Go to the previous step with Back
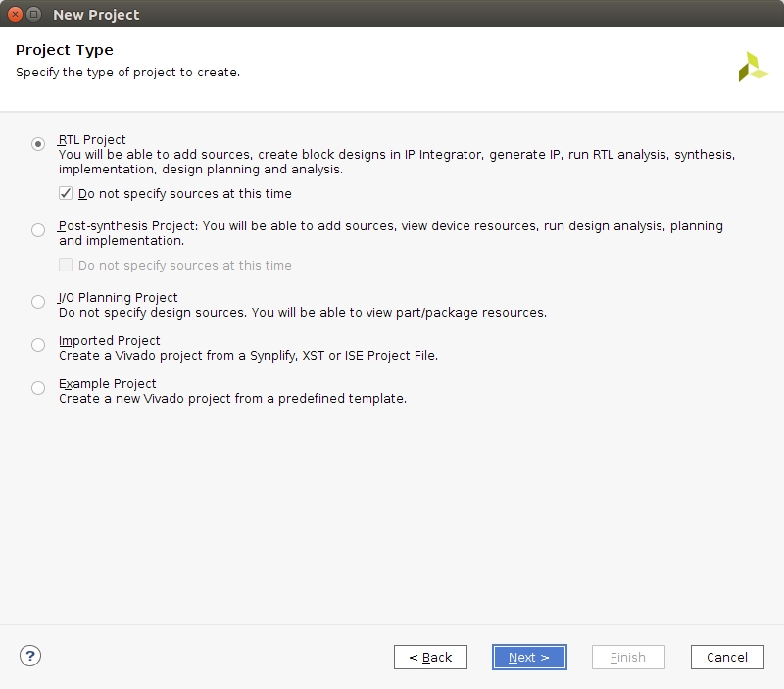Screen dimensions: 784x689 (x=430, y=657)
